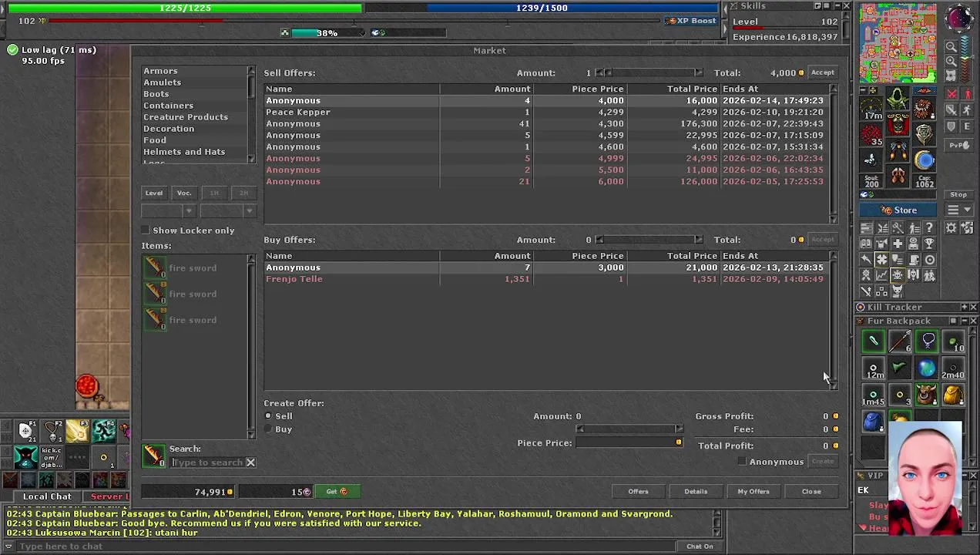Toggle the PvP mode button

958,145
